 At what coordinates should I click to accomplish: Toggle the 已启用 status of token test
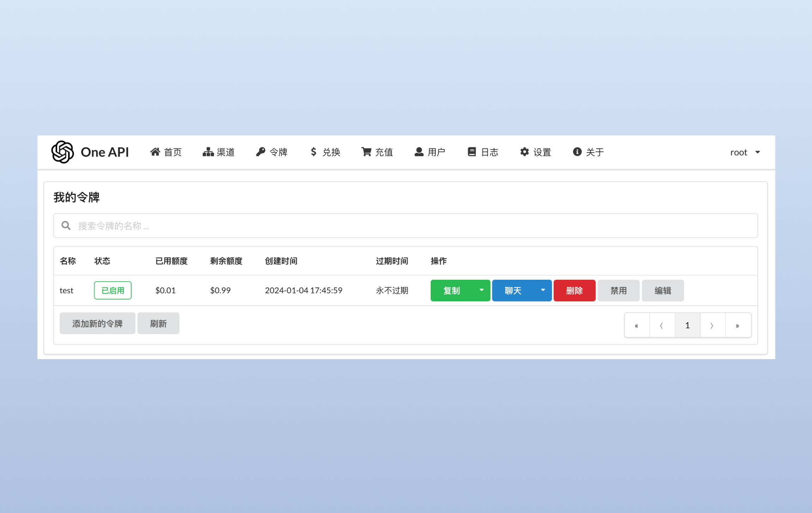click(x=113, y=290)
